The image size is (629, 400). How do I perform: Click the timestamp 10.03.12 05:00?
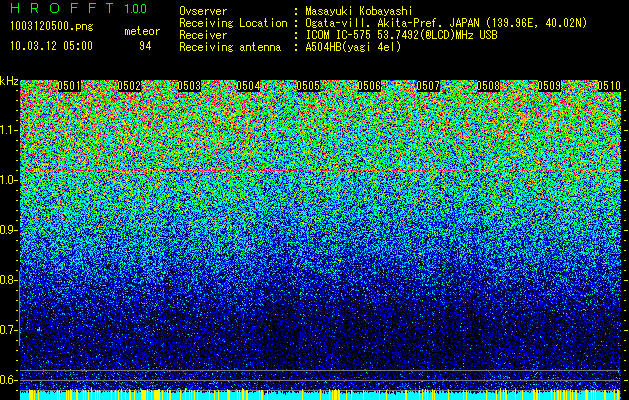(51, 46)
